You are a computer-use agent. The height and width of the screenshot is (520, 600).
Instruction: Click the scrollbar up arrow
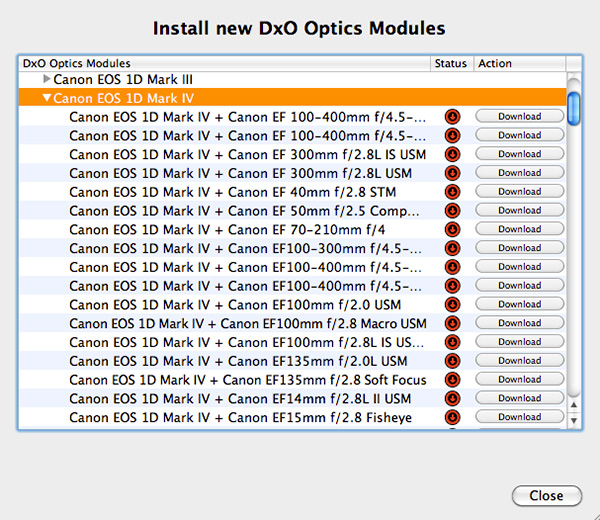click(574, 404)
